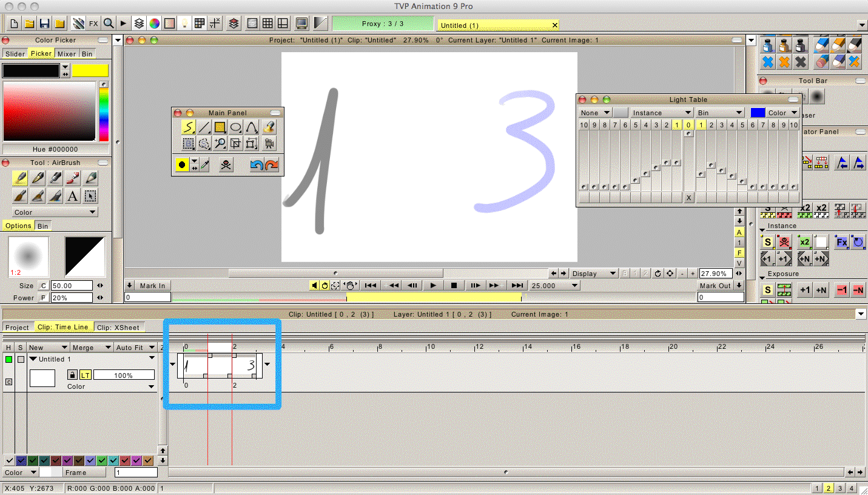Toggle the light bulb Light Table icon

(184, 24)
